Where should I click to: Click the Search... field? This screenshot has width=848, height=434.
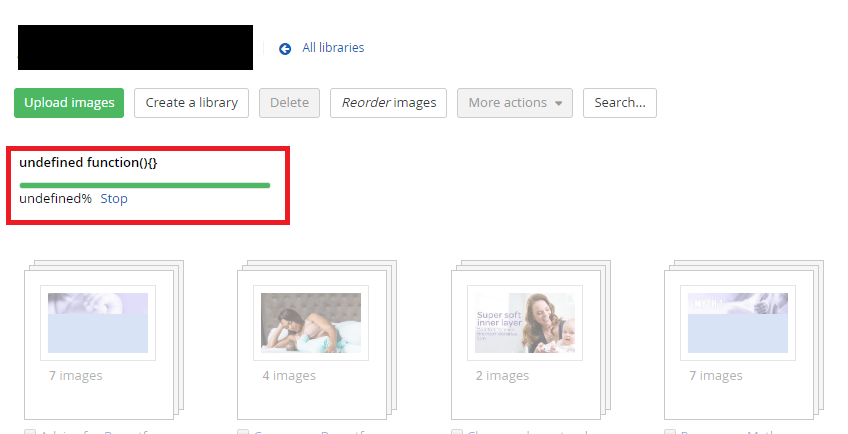point(620,103)
